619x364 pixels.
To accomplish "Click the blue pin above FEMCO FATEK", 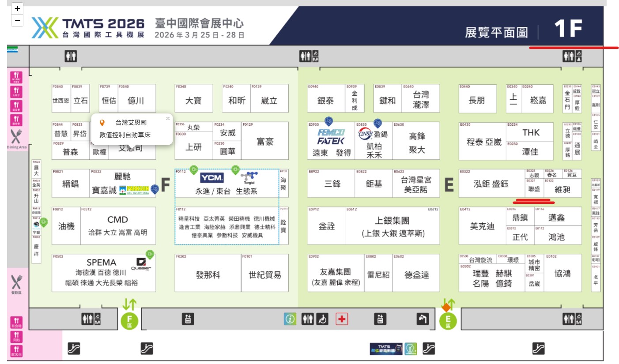I will pyautogui.click(x=328, y=121).
